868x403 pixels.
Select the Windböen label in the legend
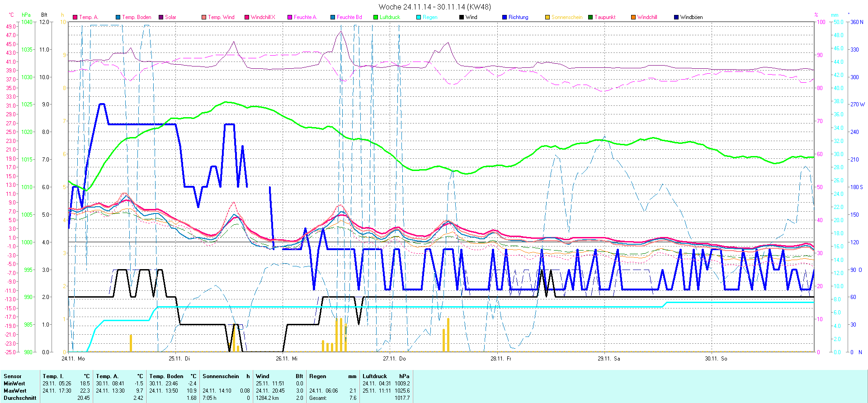click(691, 17)
